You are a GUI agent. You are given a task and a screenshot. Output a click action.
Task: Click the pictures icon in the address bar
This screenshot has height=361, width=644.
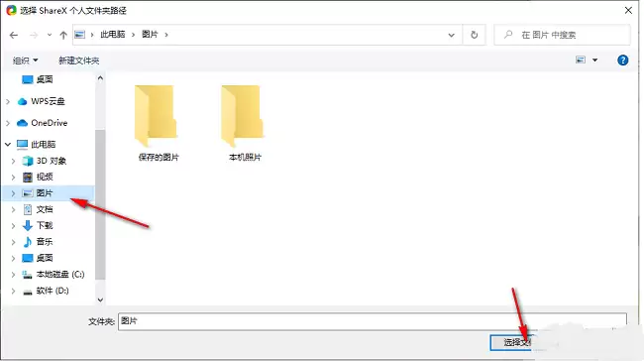tap(79, 35)
